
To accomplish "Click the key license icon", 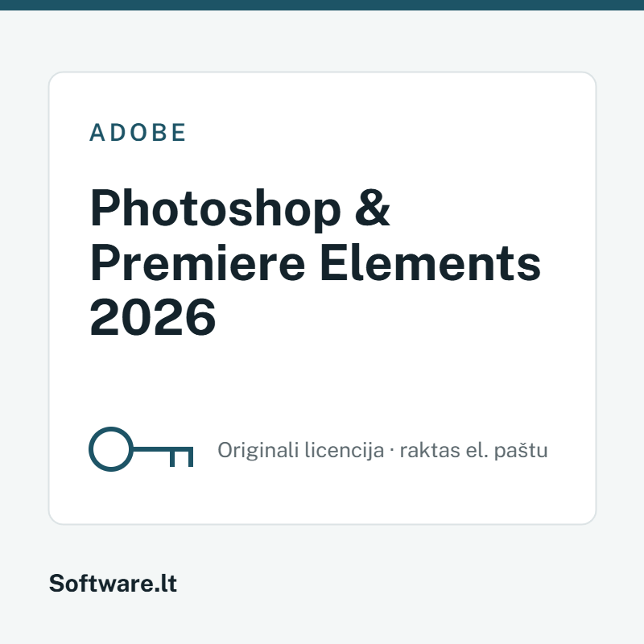I will coord(141,449).
